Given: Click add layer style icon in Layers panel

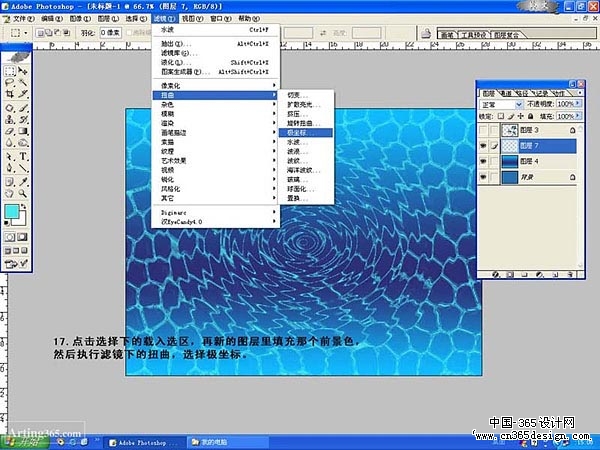Looking at the screenshot, I should click(496, 274).
